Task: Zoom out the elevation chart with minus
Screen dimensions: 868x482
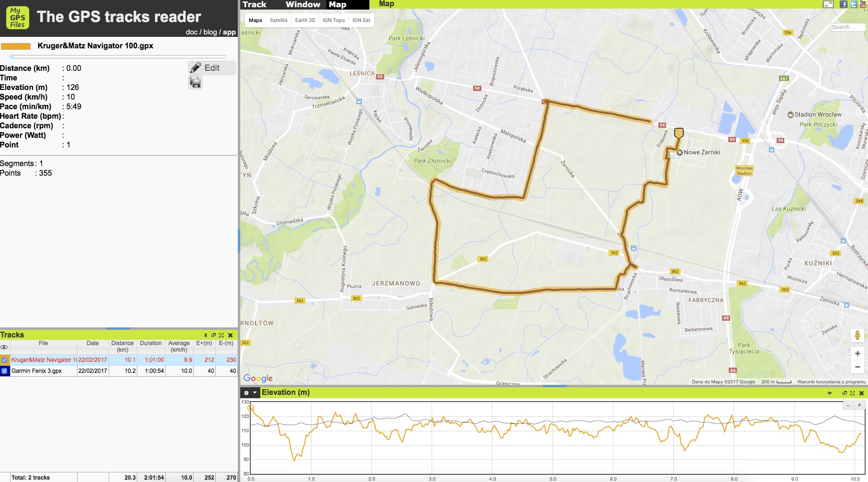Action: pyautogui.click(x=848, y=405)
